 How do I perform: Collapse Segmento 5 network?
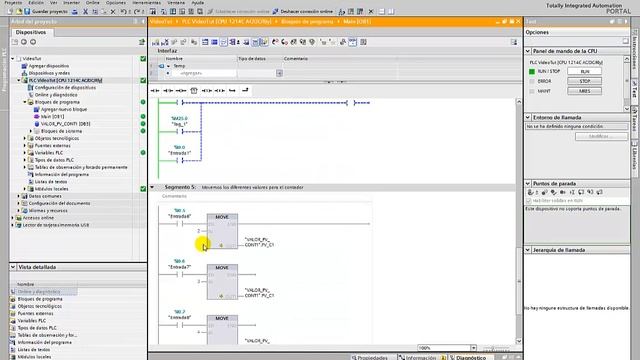152,187
